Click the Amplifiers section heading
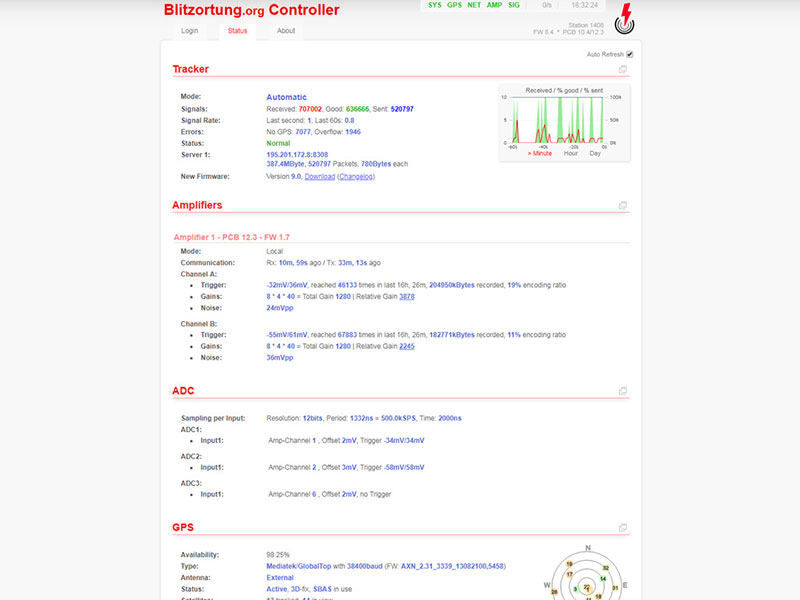 pos(197,205)
